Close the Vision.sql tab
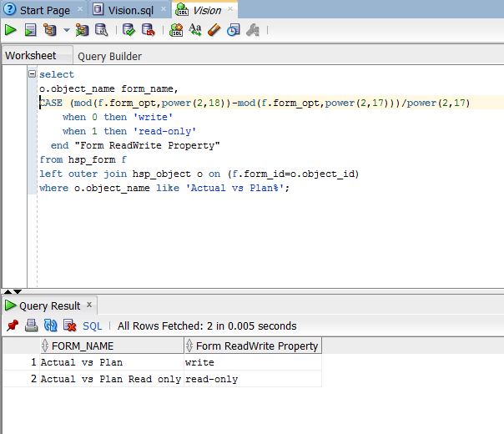This screenshot has width=504, height=434. 164,9
